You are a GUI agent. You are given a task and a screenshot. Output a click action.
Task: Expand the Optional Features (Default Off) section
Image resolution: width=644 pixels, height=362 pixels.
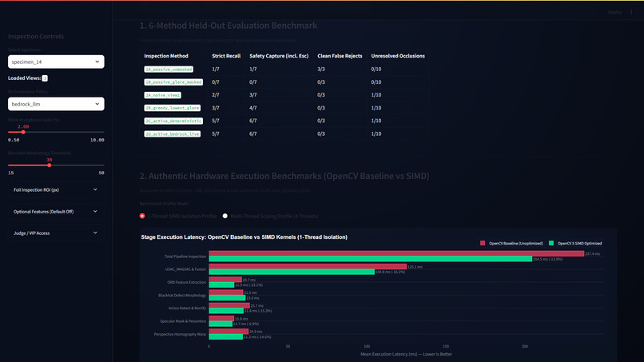click(x=56, y=212)
